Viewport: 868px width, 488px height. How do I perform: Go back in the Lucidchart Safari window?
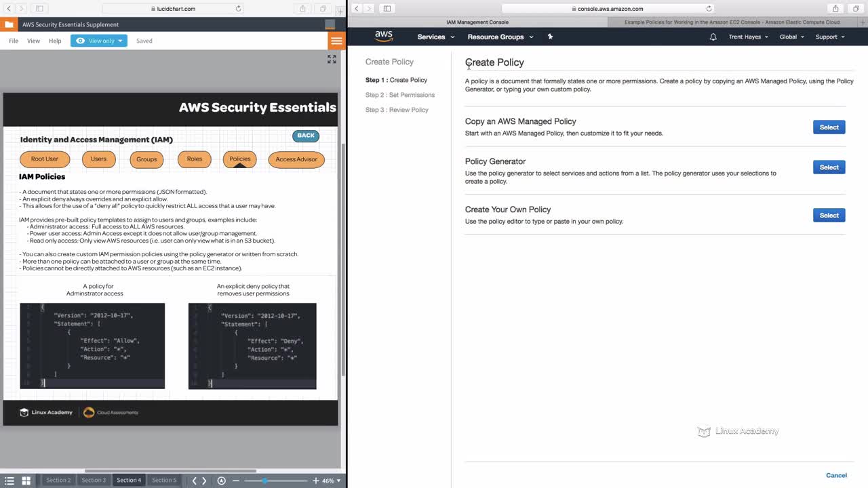click(9, 9)
